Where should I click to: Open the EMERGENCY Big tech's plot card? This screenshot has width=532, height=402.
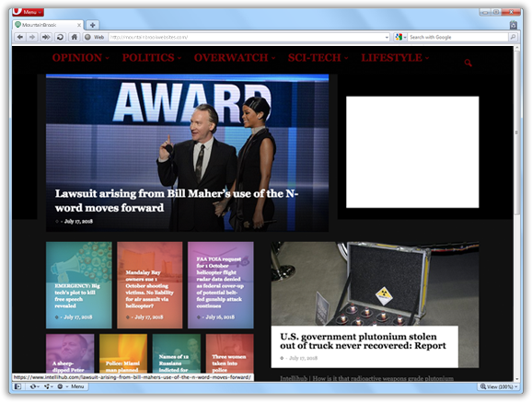(79, 285)
